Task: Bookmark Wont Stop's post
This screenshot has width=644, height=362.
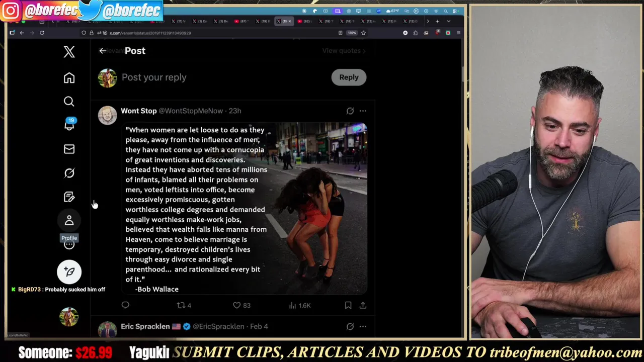Action: tap(348, 305)
